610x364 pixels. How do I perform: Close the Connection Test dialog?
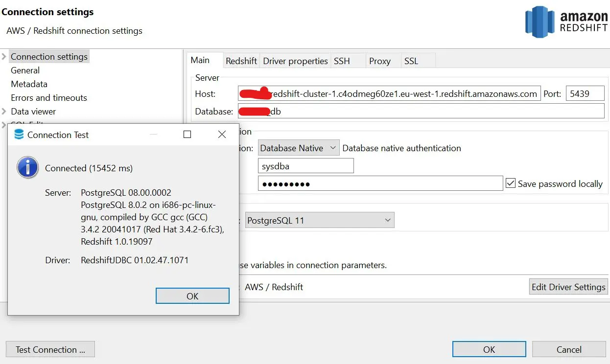coord(222,134)
